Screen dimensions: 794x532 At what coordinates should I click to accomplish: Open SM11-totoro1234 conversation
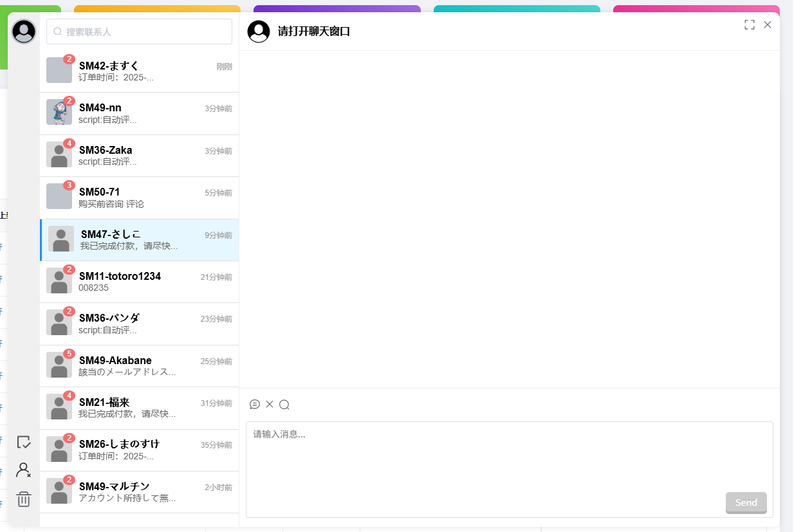coord(139,282)
